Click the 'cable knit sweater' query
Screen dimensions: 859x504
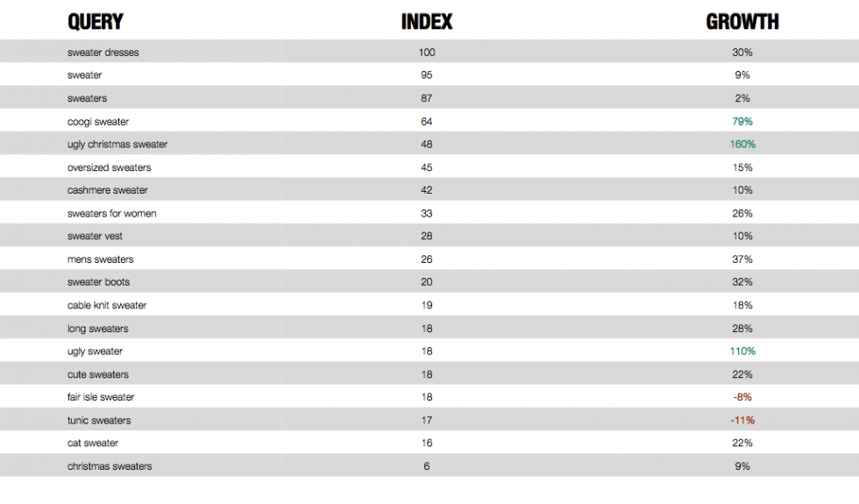(x=107, y=305)
